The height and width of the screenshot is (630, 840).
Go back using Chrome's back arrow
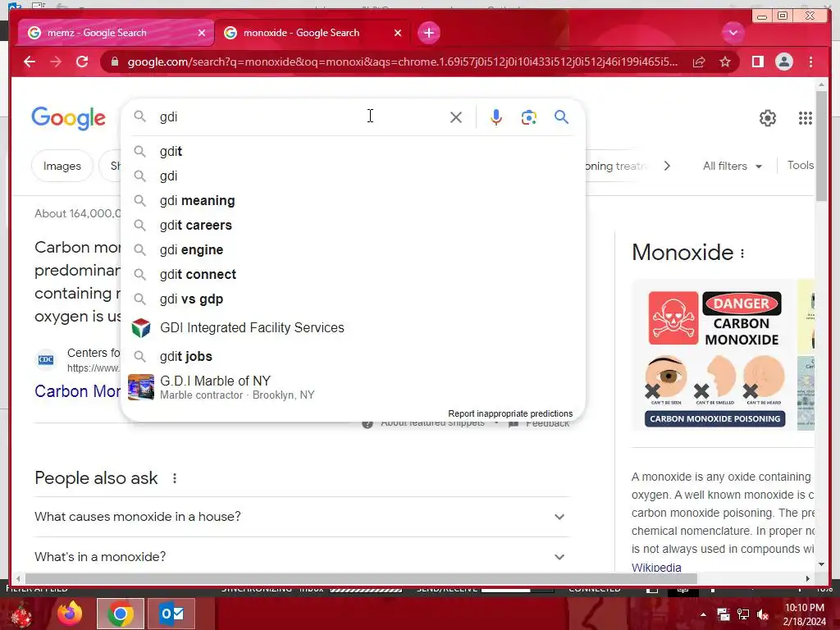[x=30, y=62]
